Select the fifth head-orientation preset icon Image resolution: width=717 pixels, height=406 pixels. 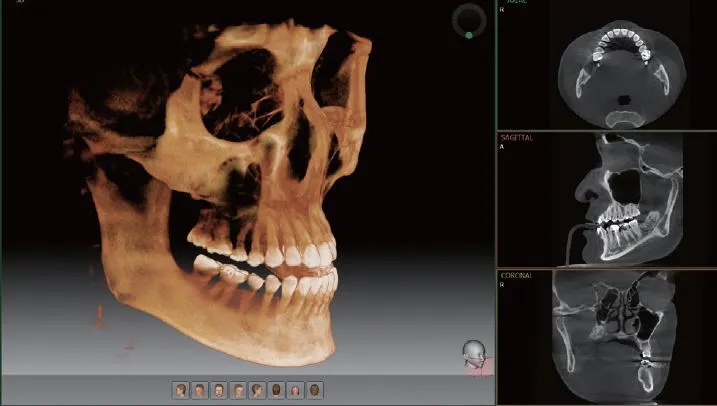tap(257, 390)
